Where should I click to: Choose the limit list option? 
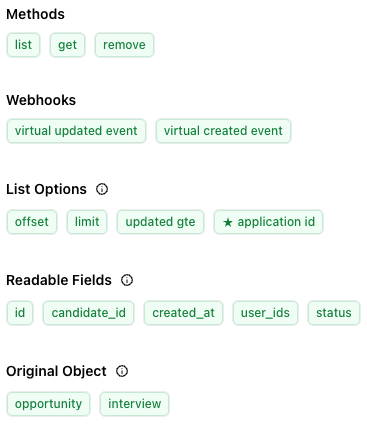tap(87, 222)
